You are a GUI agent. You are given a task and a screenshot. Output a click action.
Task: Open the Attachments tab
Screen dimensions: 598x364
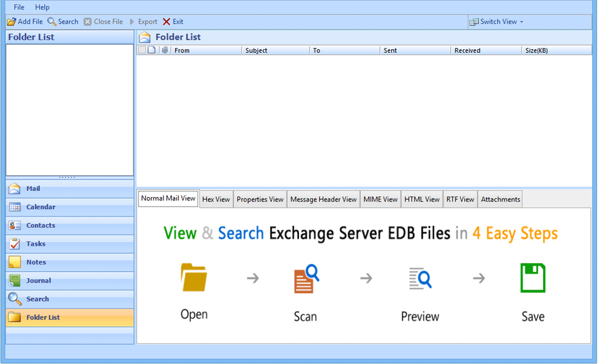[500, 199]
